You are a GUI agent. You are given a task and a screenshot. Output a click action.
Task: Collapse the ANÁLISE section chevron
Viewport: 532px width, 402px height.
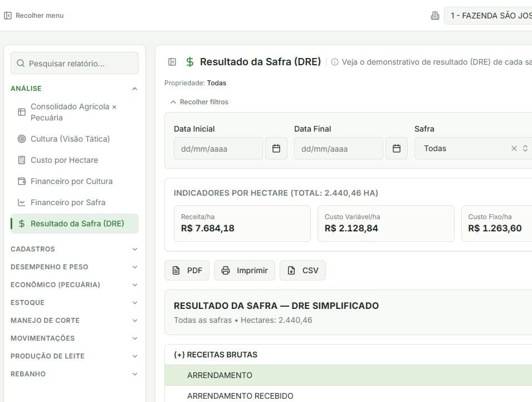(135, 89)
